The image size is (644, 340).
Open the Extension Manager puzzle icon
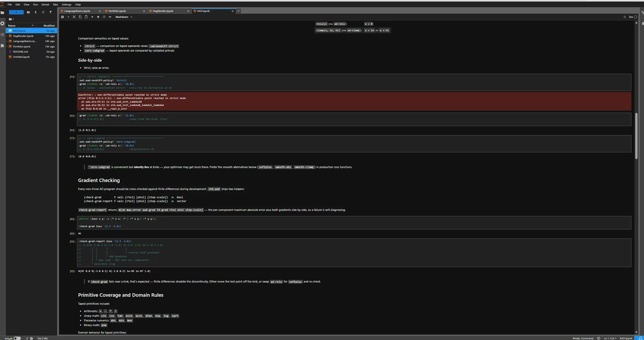pyautogui.click(x=2, y=46)
